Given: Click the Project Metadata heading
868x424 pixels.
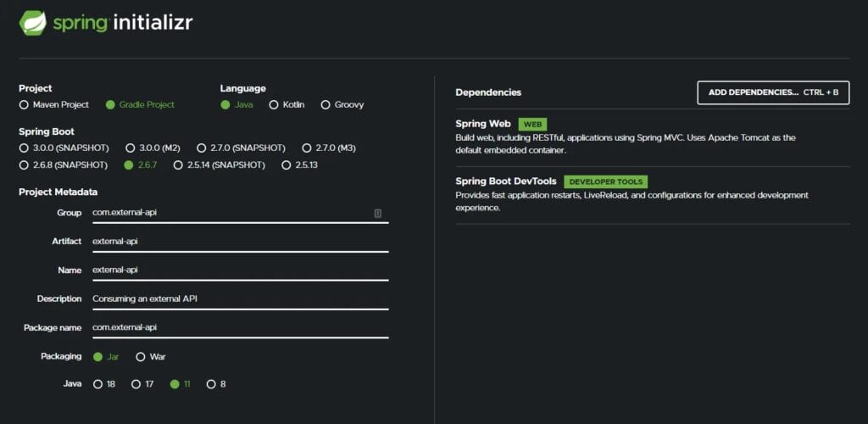Looking at the screenshot, I should [58, 192].
